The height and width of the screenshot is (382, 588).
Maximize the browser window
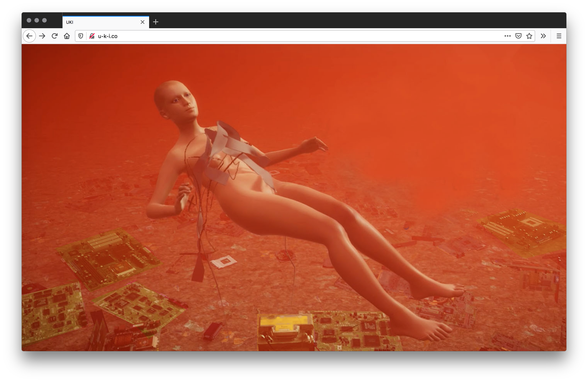point(44,20)
